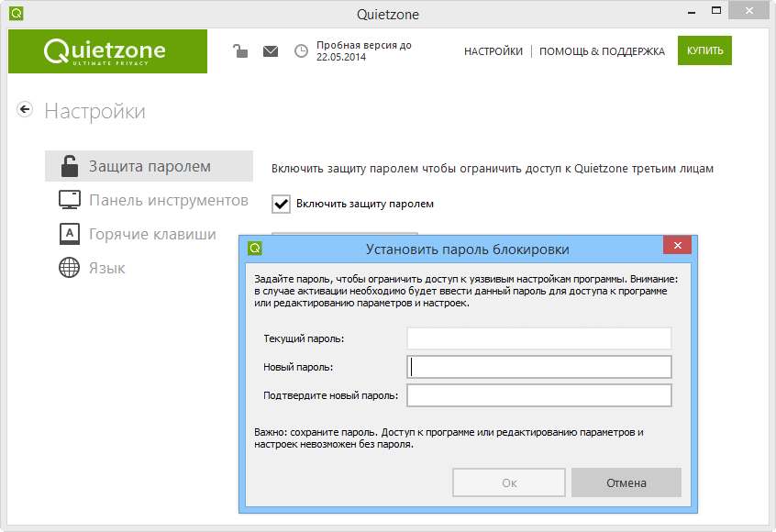Focus the Новый пароль field
This screenshot has width=776, height=532.
coord(539,367)
